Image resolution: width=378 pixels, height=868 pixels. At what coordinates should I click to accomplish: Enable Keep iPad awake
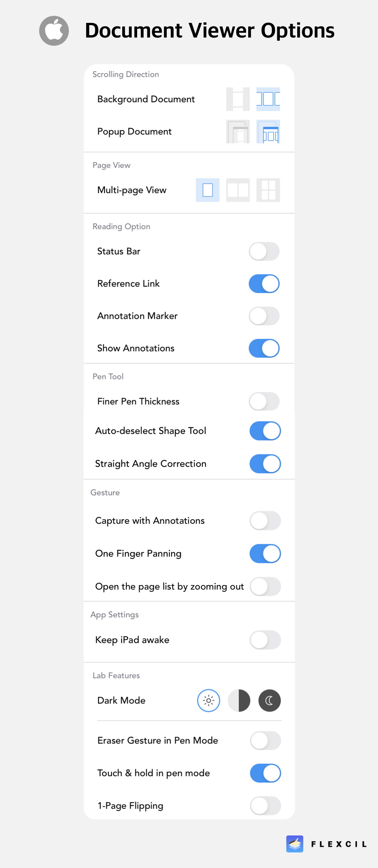tap(265, 640)
